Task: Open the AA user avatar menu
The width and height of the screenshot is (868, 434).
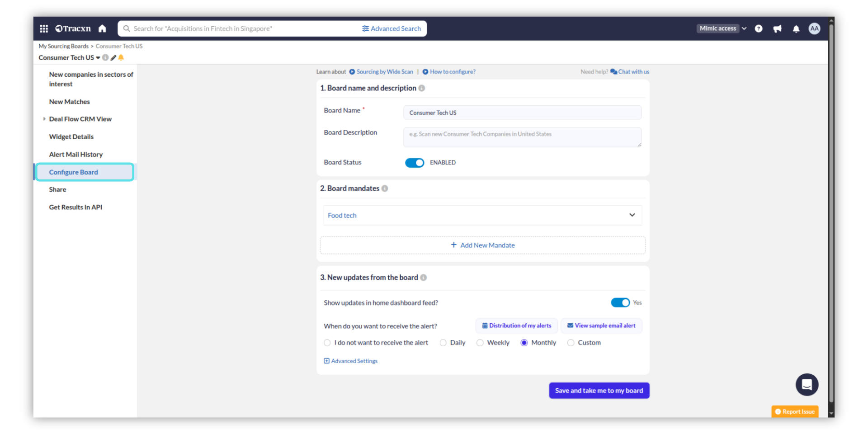Action: [x=814, y=28]
